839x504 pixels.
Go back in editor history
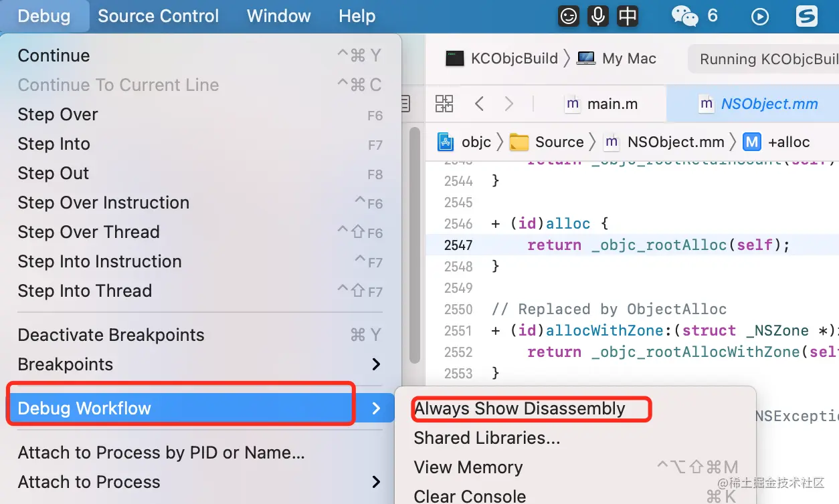479,104
